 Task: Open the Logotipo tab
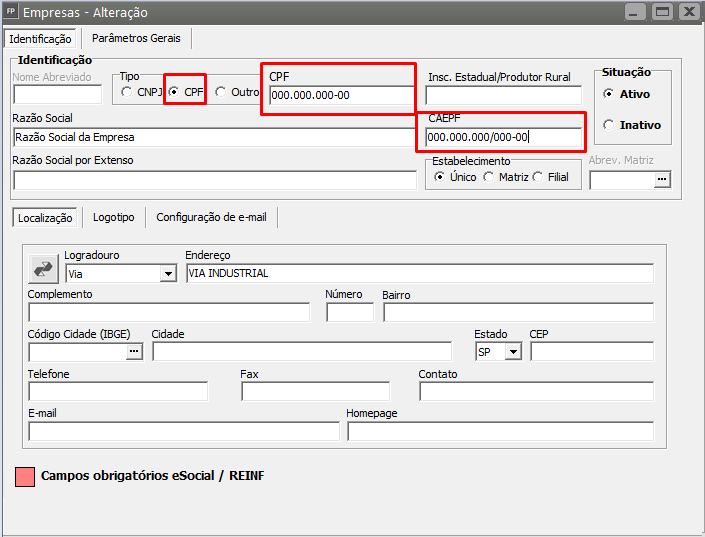click(113, 217)
